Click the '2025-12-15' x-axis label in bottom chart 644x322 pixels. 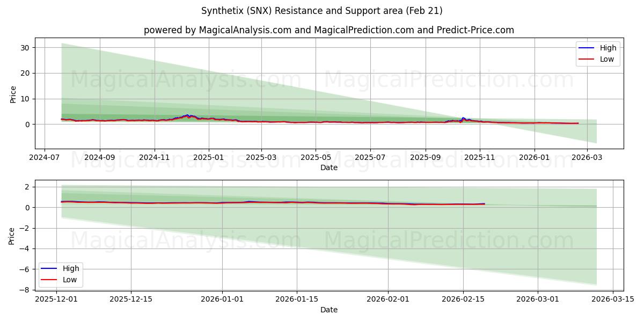click(131, 300)
